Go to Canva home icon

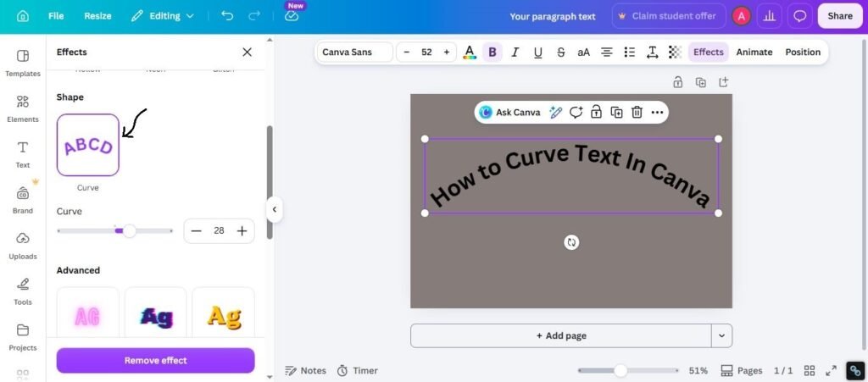click(x=23, y=16)
